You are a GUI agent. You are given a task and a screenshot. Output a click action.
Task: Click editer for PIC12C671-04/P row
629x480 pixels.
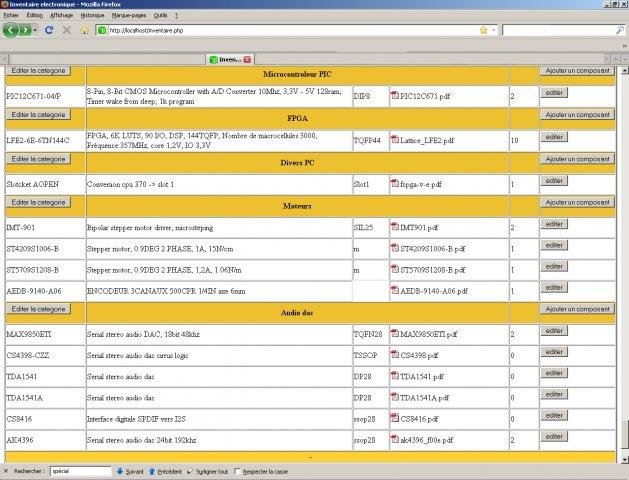(x=554, y=93)
